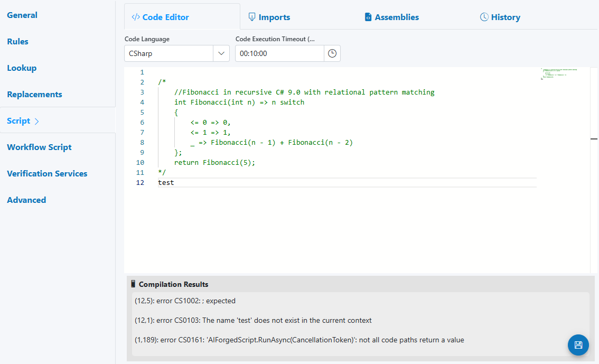This screenshot has height=364, width=599.
Task: Click the CS0161 RunAsync error message
Action: [299, 340]
